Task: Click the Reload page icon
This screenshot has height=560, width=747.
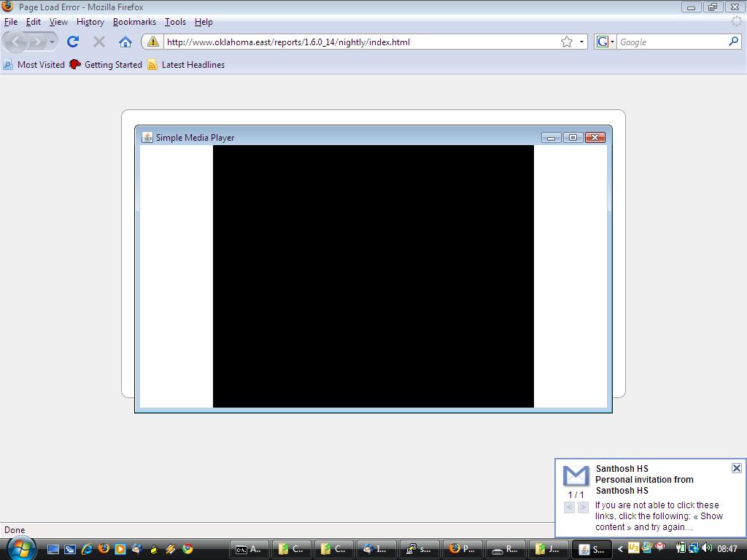Action: tap(73, 42)
